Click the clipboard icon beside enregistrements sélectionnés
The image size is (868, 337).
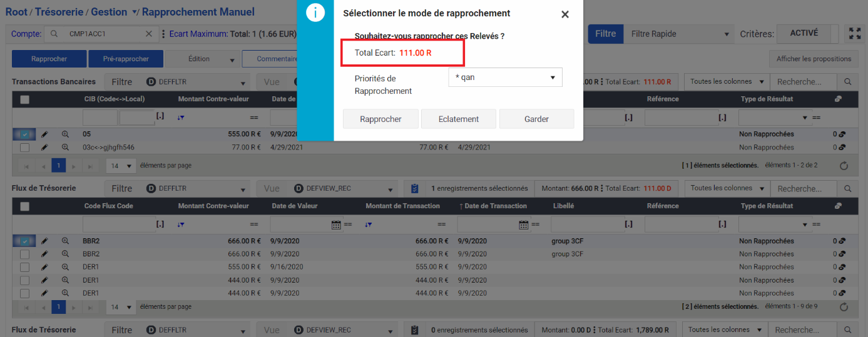coord(414,188)
